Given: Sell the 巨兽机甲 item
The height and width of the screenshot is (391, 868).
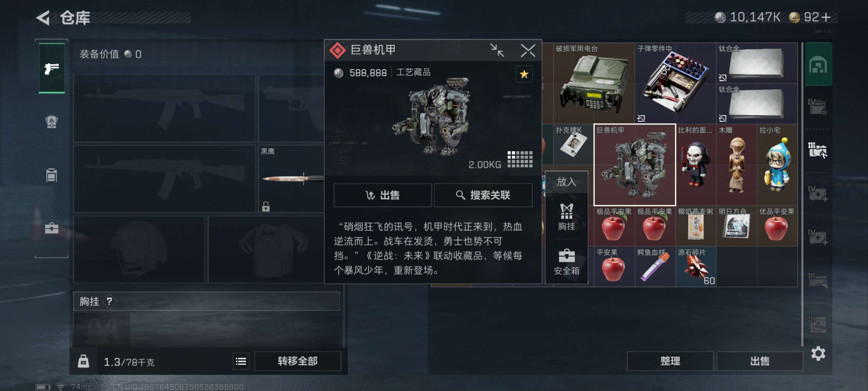Looking at the screenshot, I should click(383, 195).
